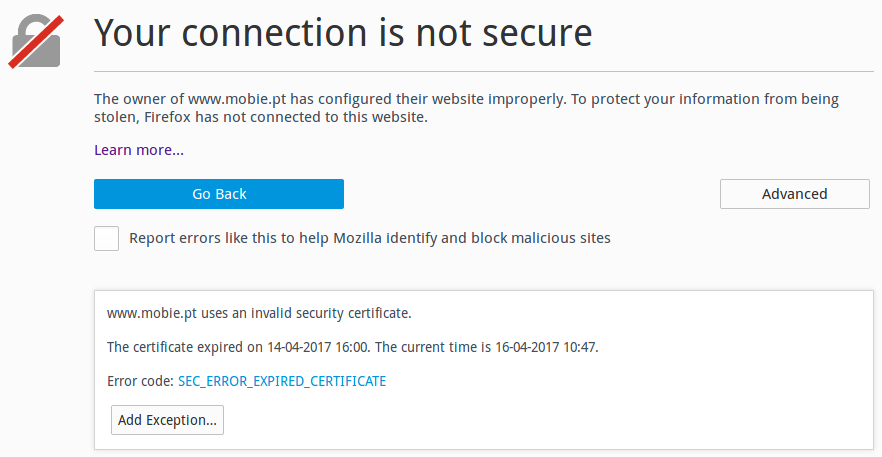Click the current time 16-04-2017 10:47
Image resolution: width=882 pixels, height=457 pixels.
click(545, 347)
